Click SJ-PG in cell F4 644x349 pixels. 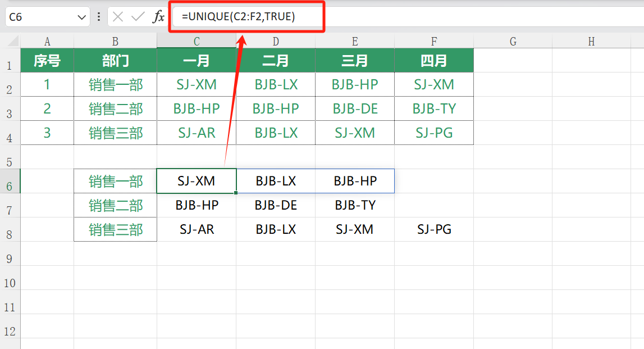point(434,133)
